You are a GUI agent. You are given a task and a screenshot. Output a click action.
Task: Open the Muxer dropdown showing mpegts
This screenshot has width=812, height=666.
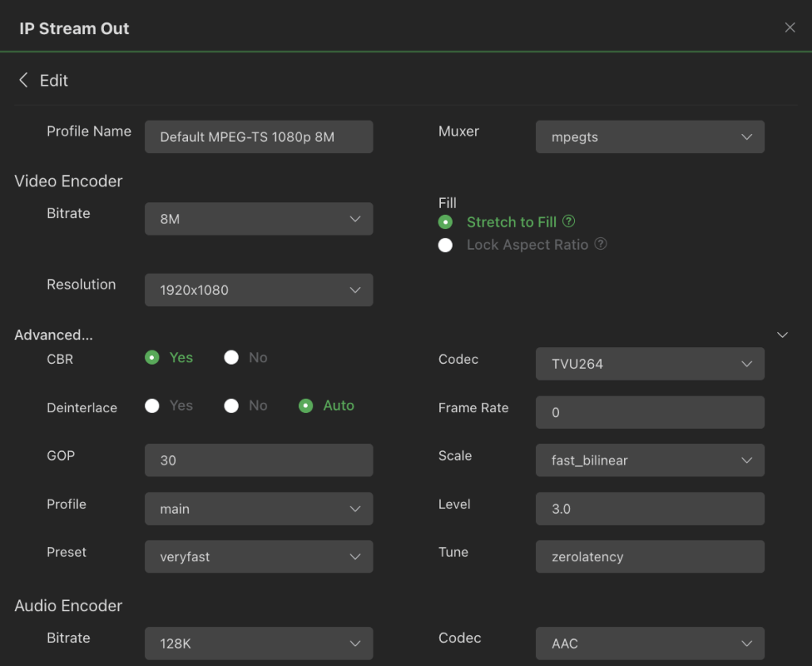coord(650,136)
